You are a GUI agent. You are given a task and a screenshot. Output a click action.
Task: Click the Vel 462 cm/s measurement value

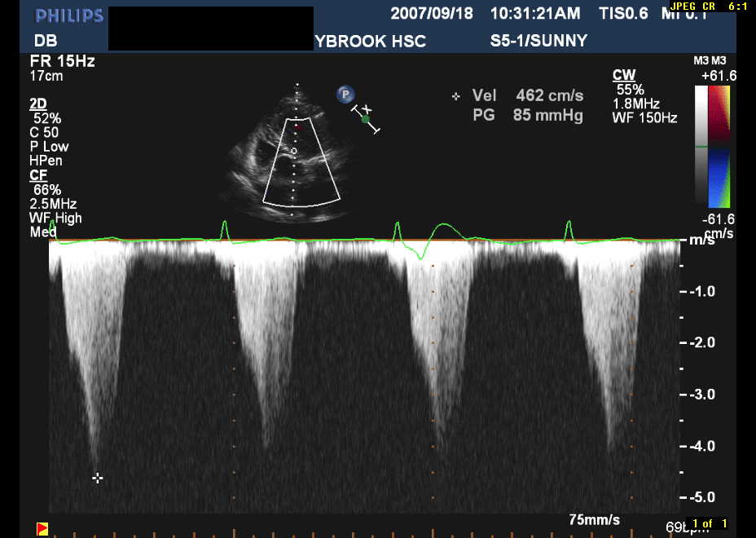coord(549,95)
